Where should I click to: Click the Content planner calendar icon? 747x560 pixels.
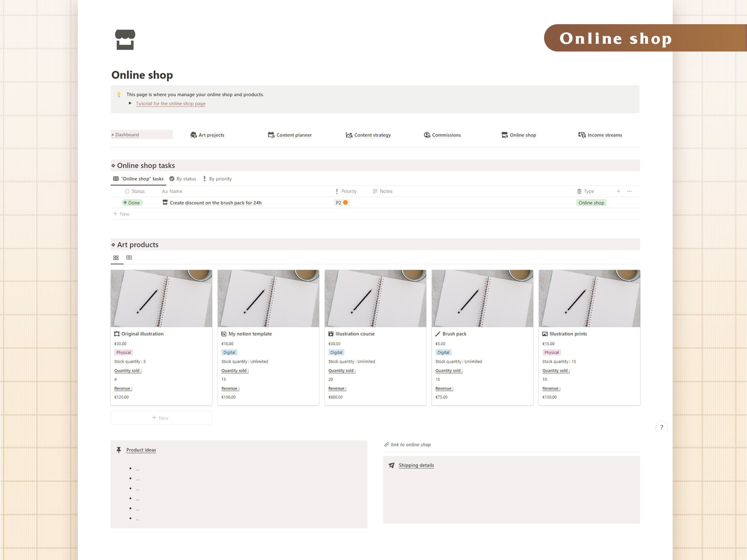[271, 135]
